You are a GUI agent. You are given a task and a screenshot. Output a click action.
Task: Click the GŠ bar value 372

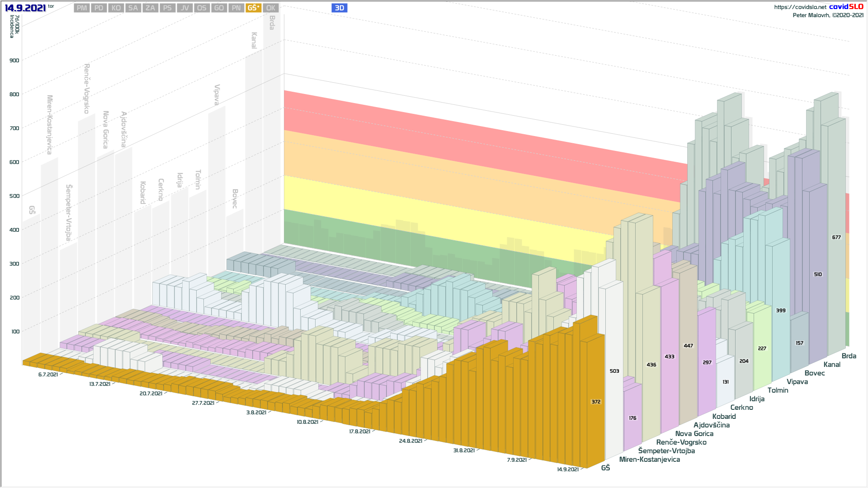pos(596,402)
